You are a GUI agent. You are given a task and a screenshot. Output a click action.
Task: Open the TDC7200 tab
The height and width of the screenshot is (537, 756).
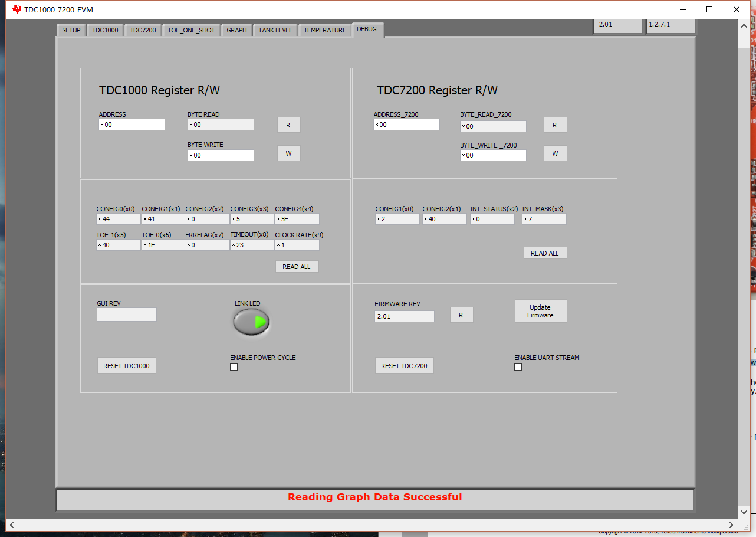pos(143,30)
